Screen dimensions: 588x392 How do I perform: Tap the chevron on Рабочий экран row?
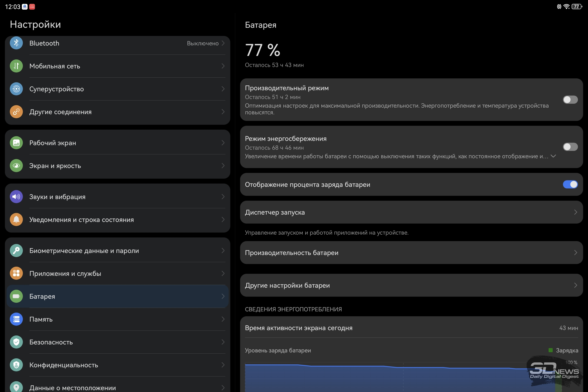[x=223, y=143]
